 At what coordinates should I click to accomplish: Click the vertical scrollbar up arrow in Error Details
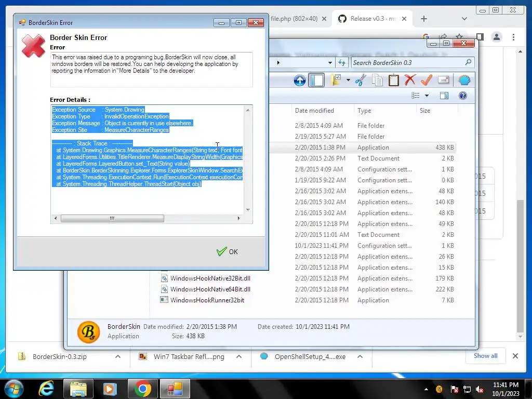pyautogui.click(x=248, y=110)
